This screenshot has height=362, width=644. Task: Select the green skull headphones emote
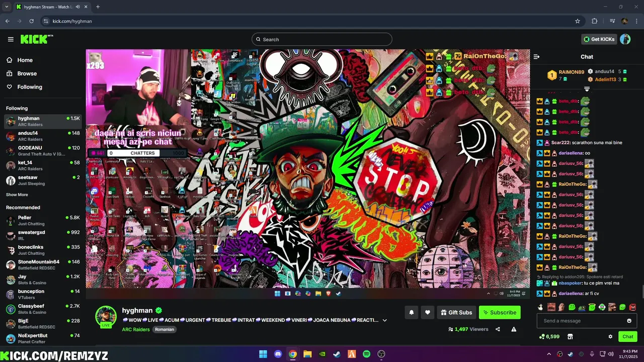602,307
